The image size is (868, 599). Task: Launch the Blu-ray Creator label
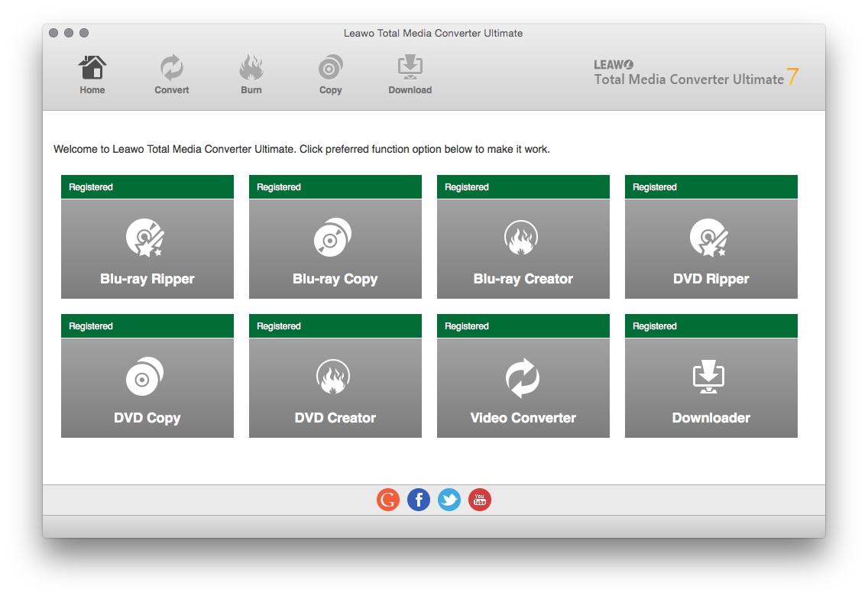[x=523, y=279]
